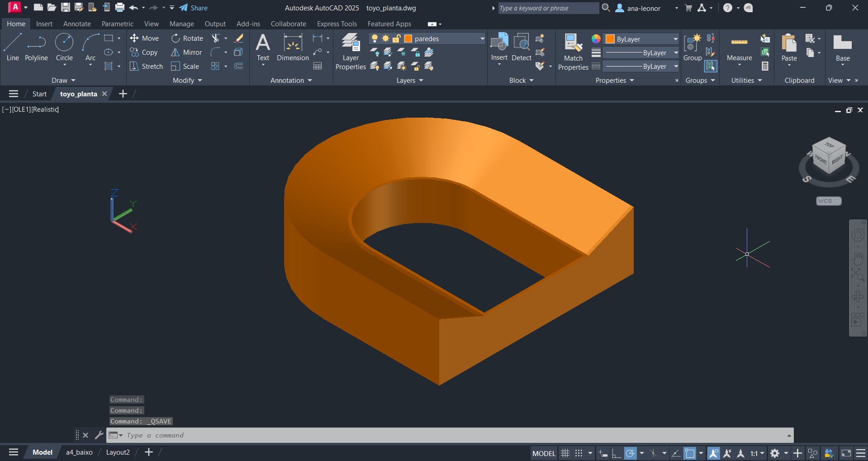868x461 pixels.
Task: Toggle polar tracking in status bar
Action: (630, 453)
